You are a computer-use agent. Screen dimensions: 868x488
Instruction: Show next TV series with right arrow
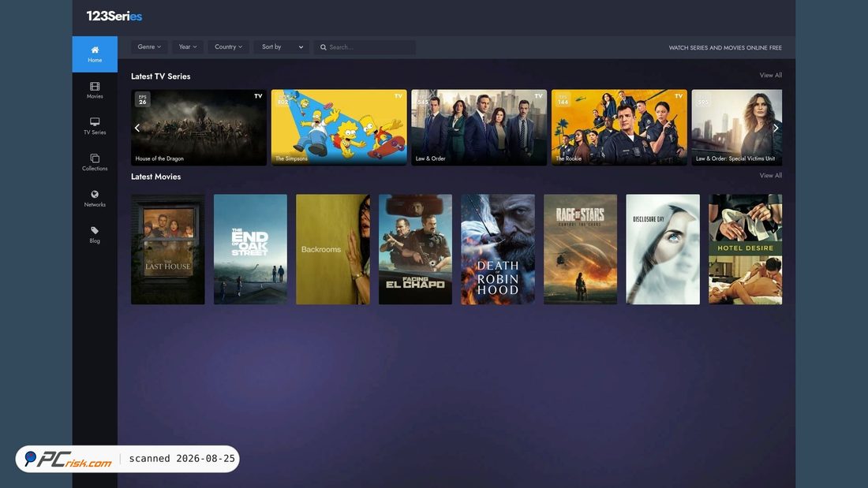(x=776, y=128)
